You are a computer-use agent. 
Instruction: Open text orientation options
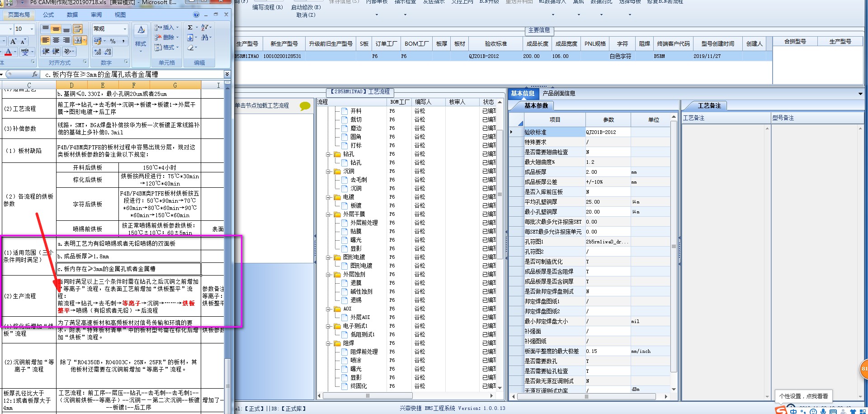coord(68,52)
